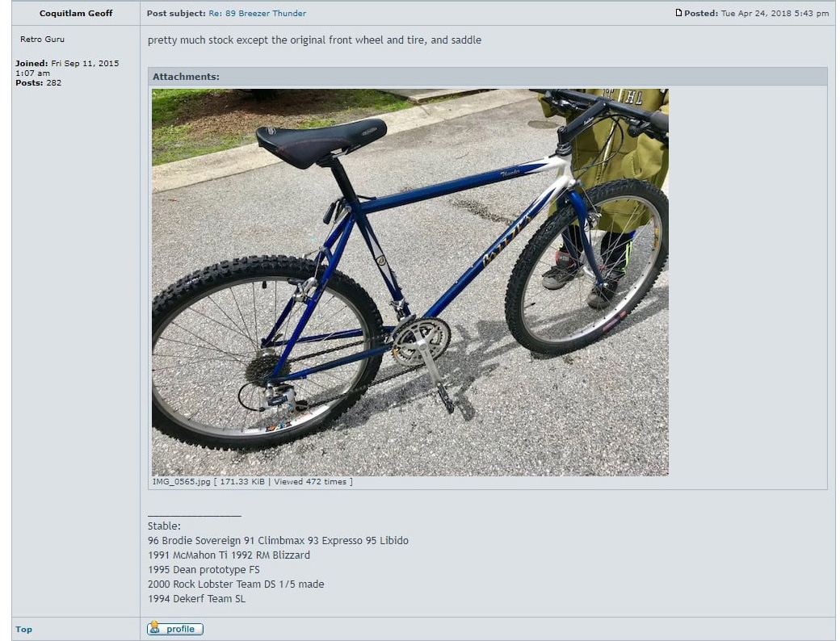Click the 2000 Rock Lobster Team DS line

coord(236,584)
